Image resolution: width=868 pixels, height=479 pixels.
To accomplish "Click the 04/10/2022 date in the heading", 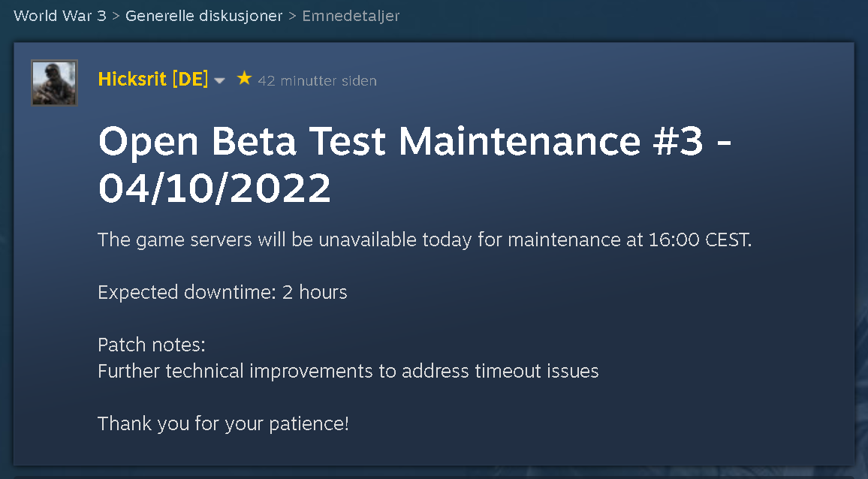I will click(215, 188).
